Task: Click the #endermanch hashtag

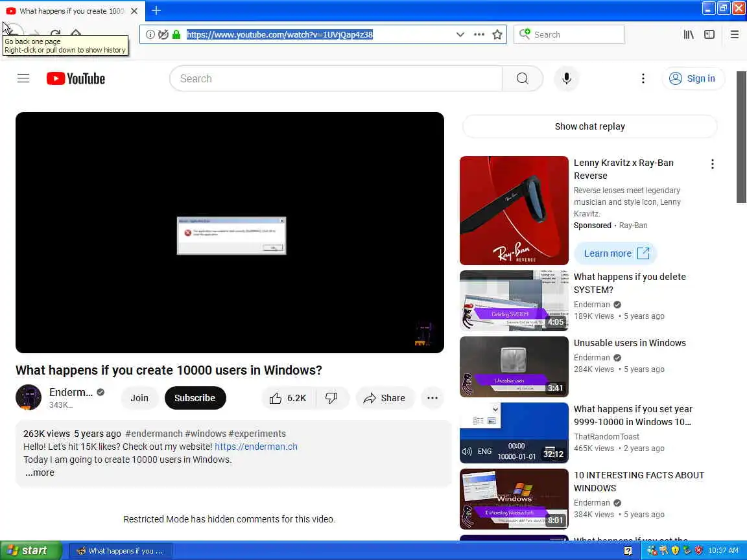Action: click(154, 434)
